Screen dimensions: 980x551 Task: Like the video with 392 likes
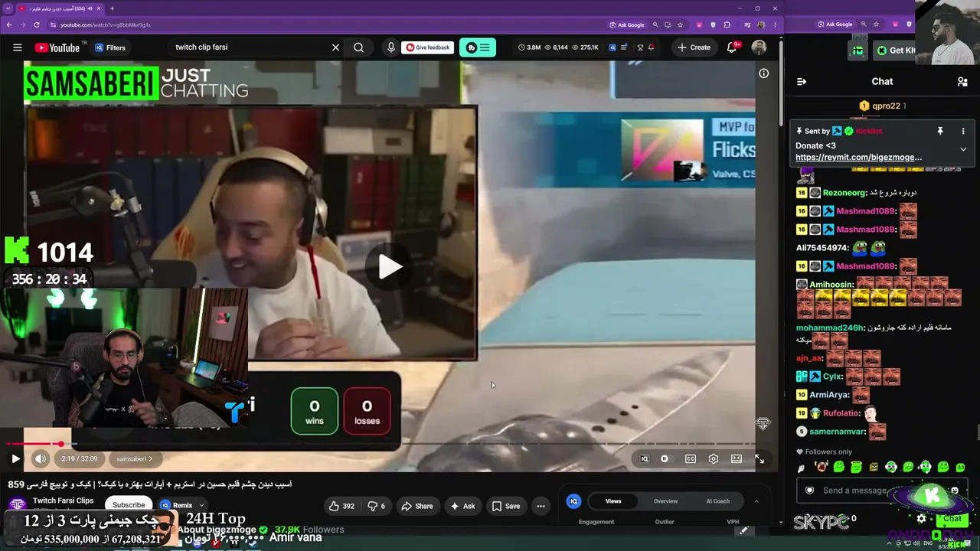[341, 506]
